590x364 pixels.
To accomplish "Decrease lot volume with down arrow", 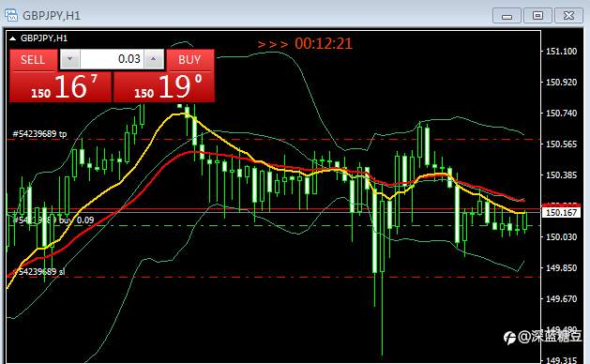I will [70, 59].
